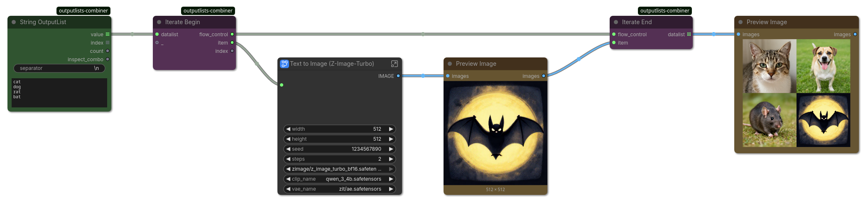Open the rat thumbnail in the rightmost Preview Image
The width and height of the screenshot is (868, 204).
click(770, 120)
